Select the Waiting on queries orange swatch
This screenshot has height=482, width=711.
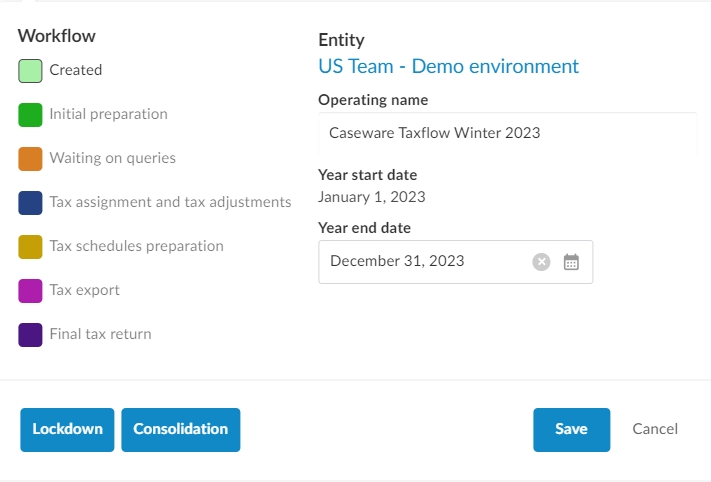coord(30,158)
